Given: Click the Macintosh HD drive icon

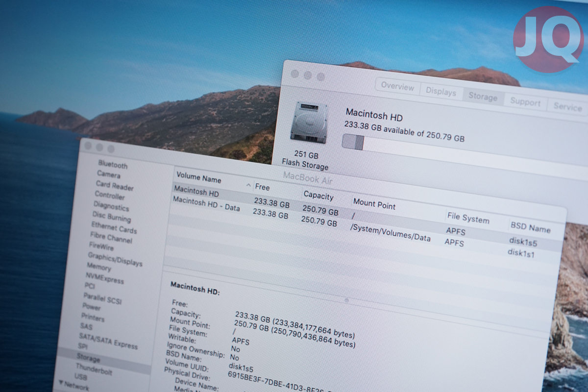Looking at the screenshot, I should [x=309, y=122].
